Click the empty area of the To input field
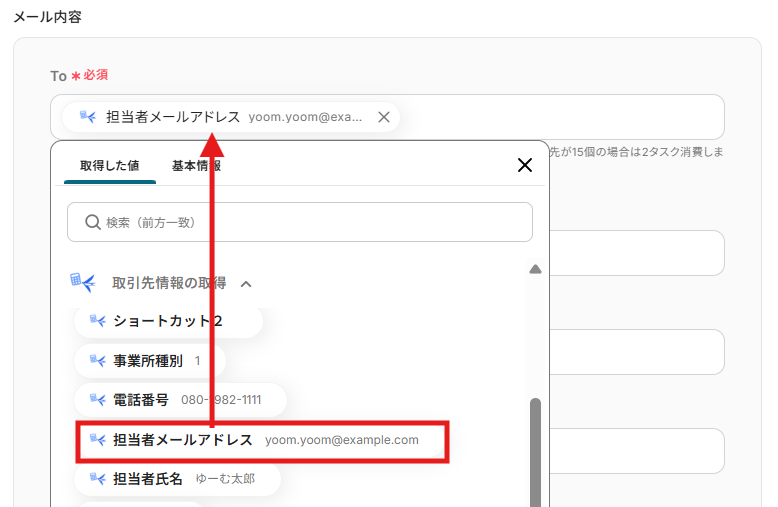The height and width of the screenshot is (507, 778). (x=561, y=117)
